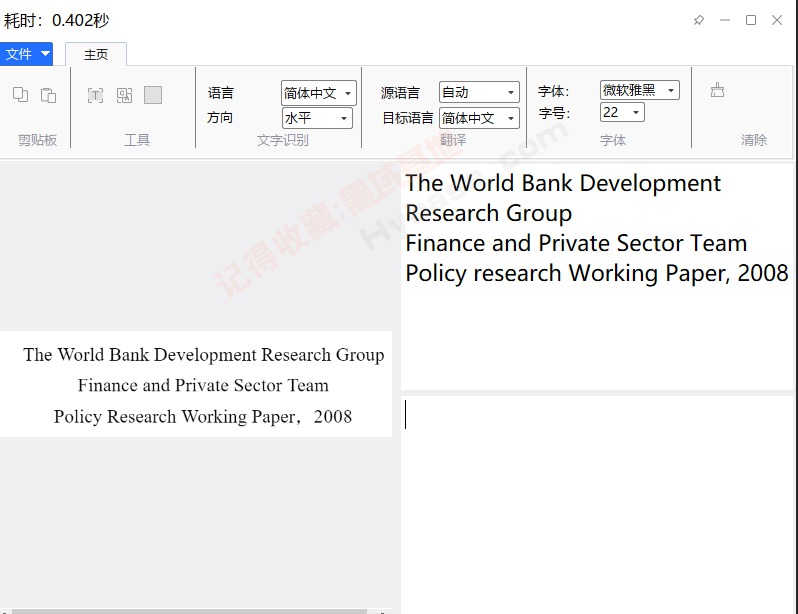This screenshot has width=798, height=614.
Task: Open the 方向 dropdown showing 水平
Action: (317, 118)
